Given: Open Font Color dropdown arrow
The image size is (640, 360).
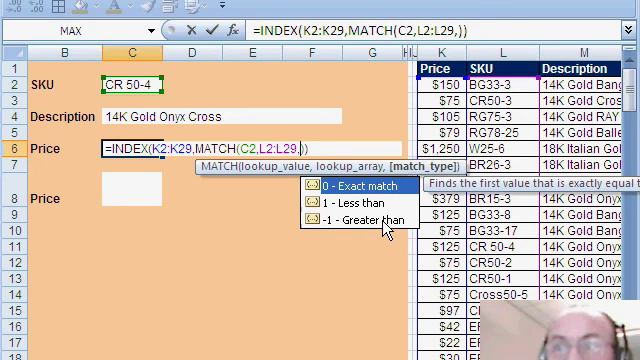Looking at the screenshot, I should (x=130, y=6).
